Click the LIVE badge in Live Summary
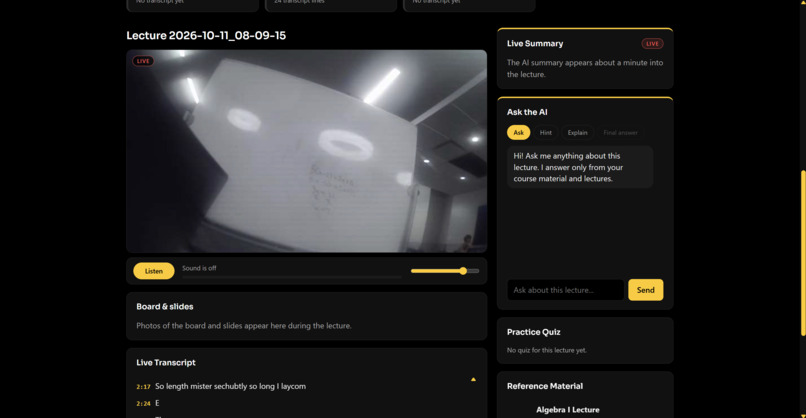Viewport: 806px width, 418px height. coord(652,44)
